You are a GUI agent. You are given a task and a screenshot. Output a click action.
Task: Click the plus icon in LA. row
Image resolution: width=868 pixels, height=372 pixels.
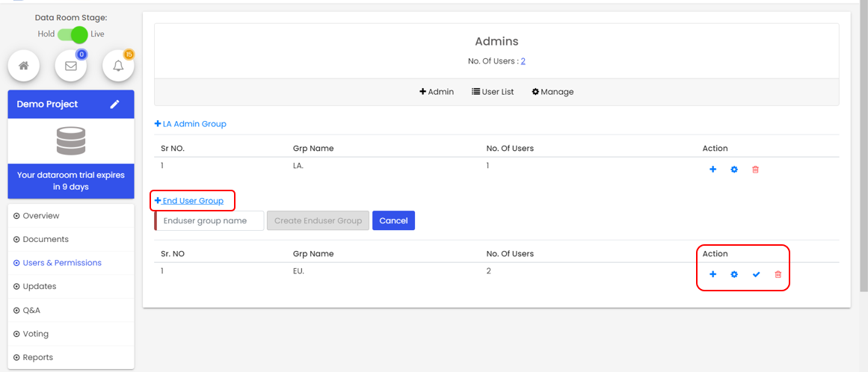pos(712,170)
